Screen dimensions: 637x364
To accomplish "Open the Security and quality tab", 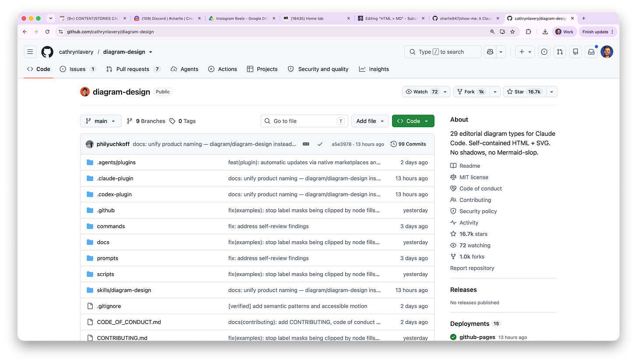I will [x=318, y=69].
